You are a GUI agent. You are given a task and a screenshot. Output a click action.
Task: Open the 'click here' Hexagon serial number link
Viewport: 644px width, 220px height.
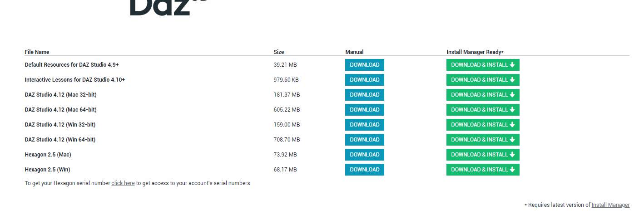tap(123, 183)
